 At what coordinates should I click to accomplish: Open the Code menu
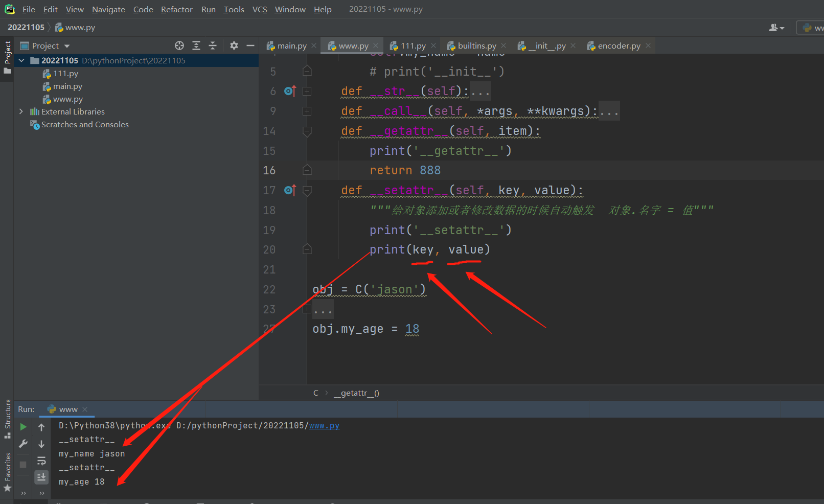click(143, 9)
